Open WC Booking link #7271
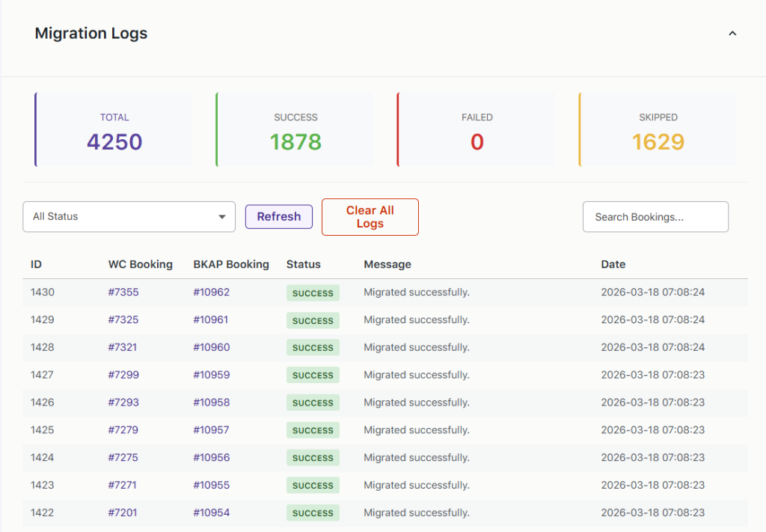 point(123,485)
